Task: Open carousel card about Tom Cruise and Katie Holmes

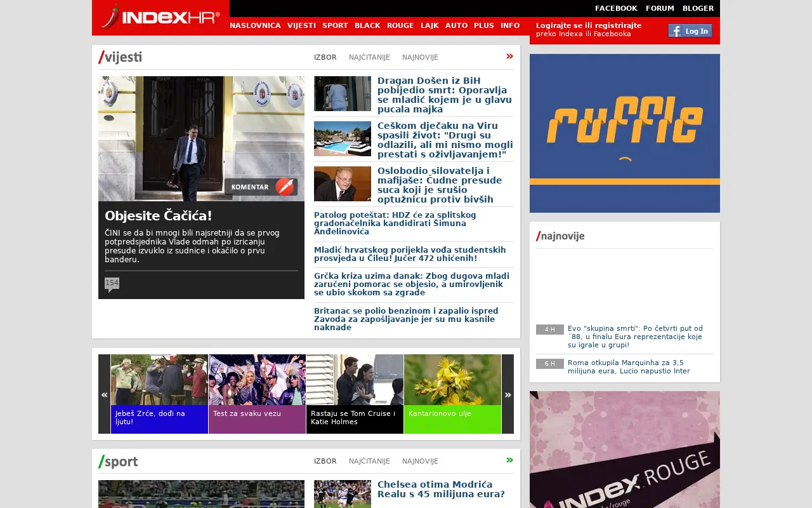Action: pyautogui.click(x=355, y=394)
